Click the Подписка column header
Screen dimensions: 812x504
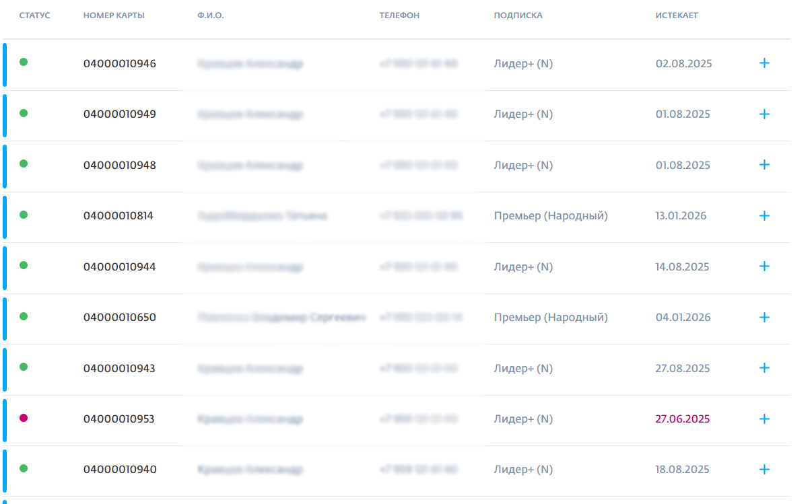tap(518, 15)
